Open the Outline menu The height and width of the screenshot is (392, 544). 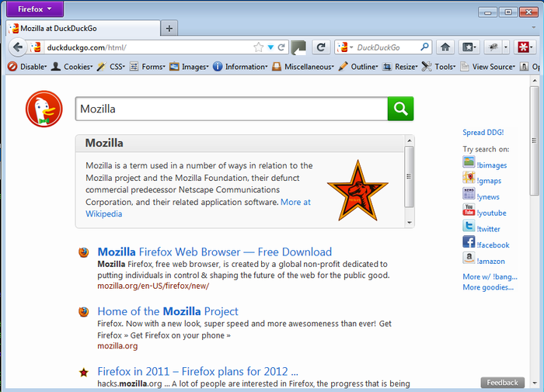coord(358,67)
